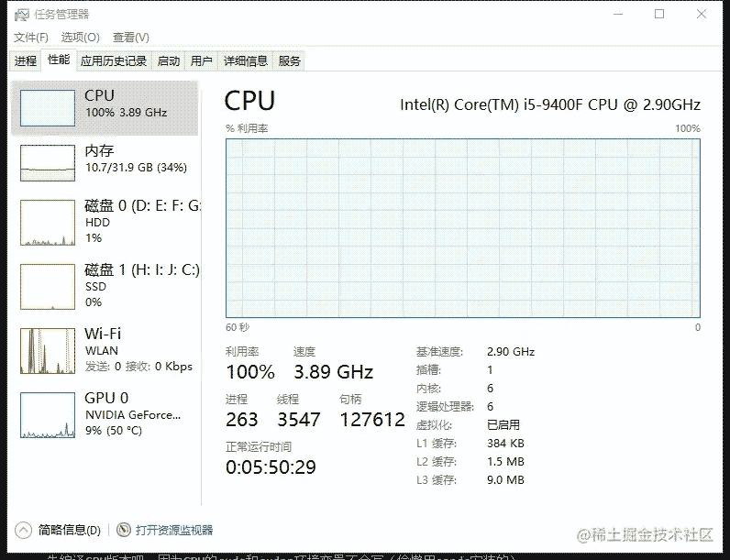The image size is (730, 560).
Task: Open the 选项(O) menu
Action: tap(80, 38)
